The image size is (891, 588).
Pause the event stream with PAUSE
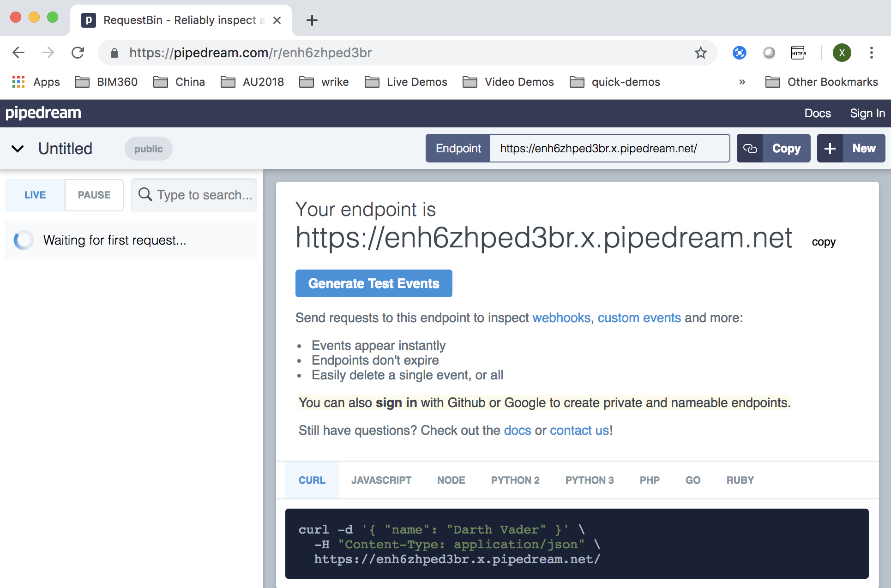(94, 195)
